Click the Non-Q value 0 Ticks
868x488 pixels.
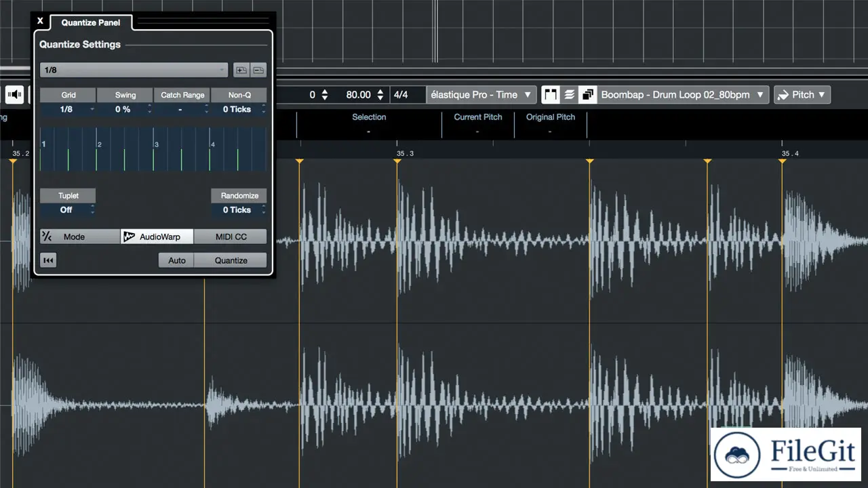[x=237, y=109]
